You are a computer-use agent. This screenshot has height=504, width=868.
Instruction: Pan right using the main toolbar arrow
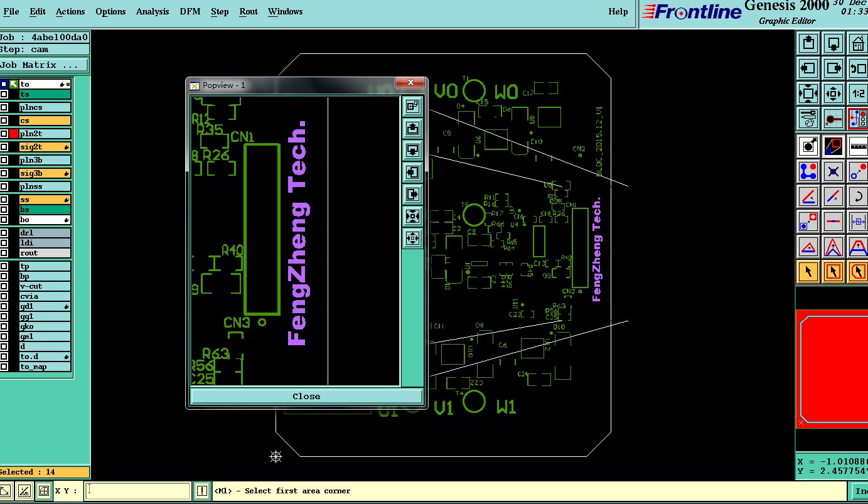click(833, 68)
